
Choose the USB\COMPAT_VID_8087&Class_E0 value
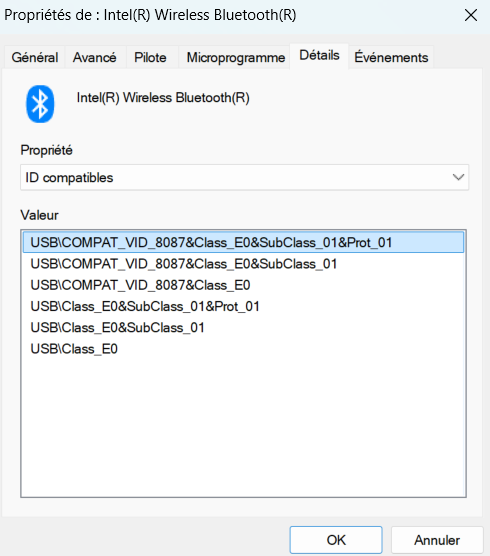click(x=244, y=285)
